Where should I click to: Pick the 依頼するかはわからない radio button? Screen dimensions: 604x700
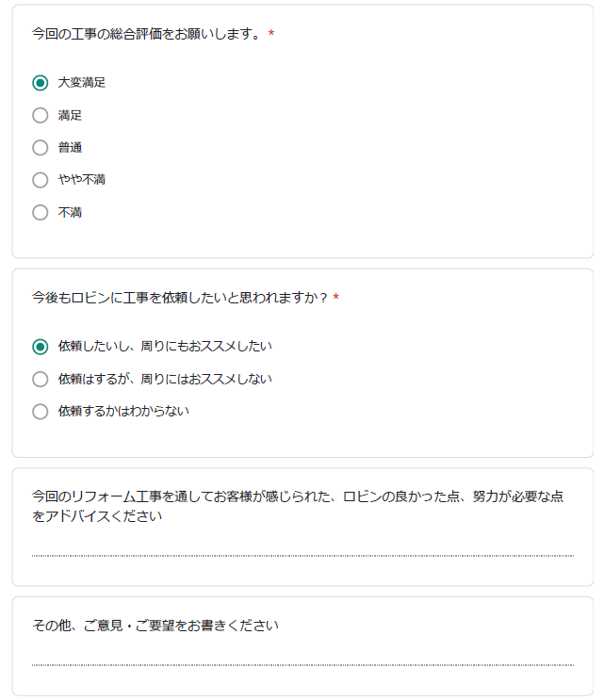coord(40,411)
